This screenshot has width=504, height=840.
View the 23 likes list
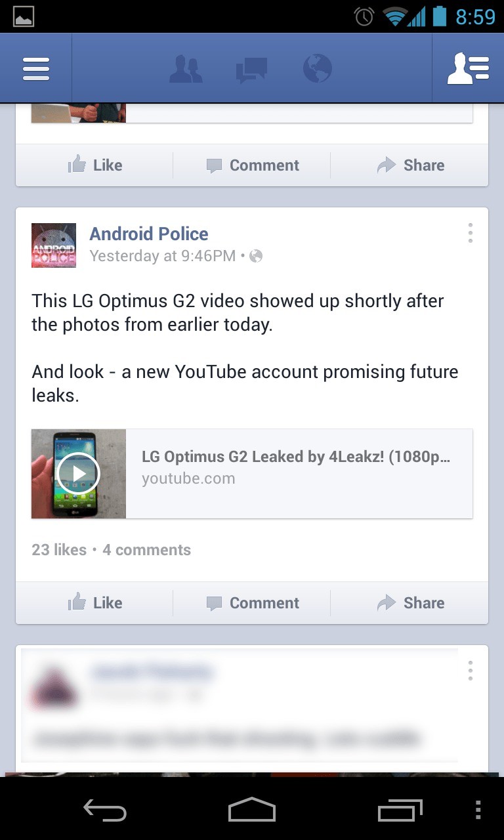pos(59,550)
